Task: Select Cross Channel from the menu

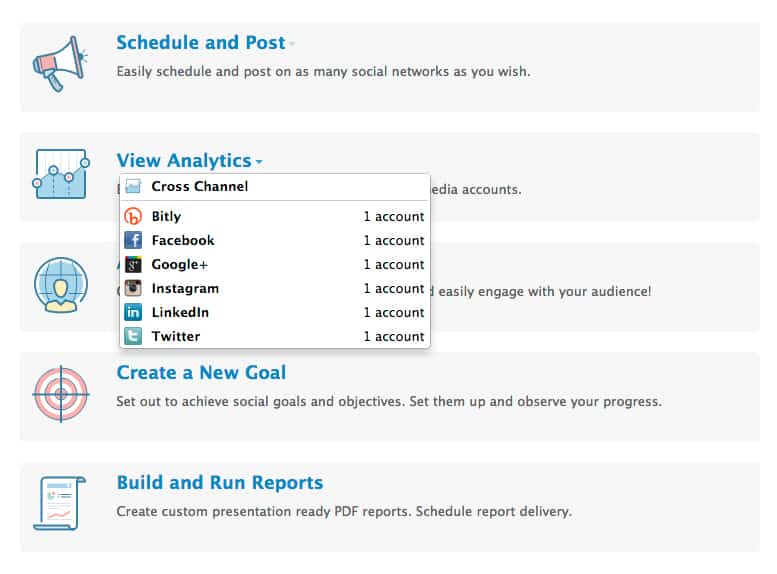Action: tap(275, 186)
